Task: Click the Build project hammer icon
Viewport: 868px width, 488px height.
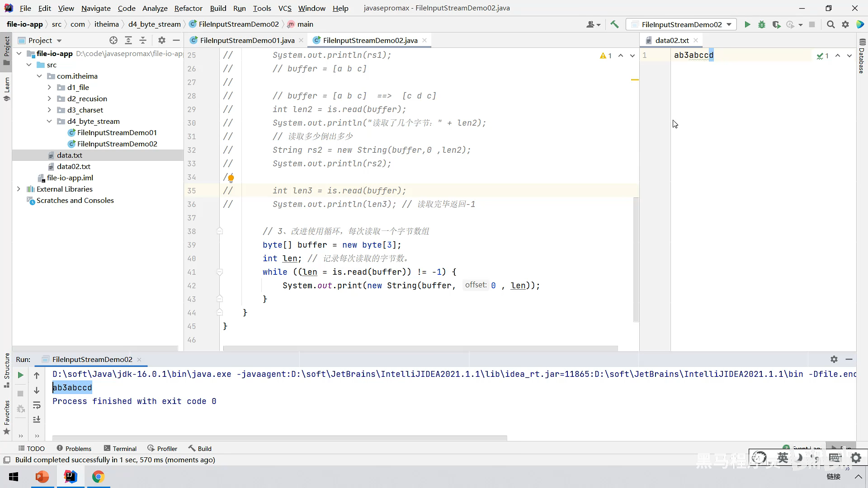Action: click(x=614, y=24)
